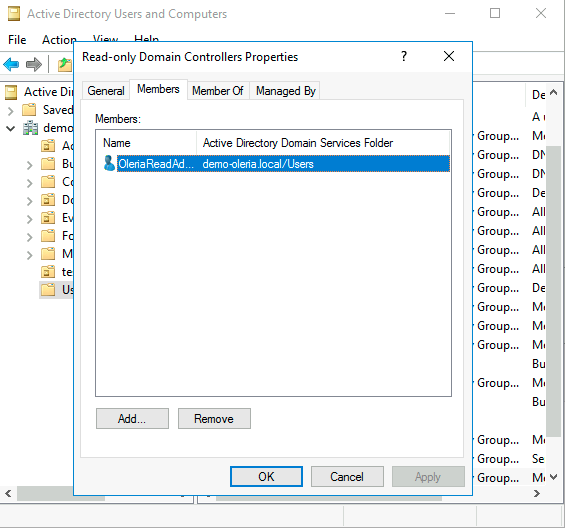Click the Remove button
The height and width of the screenshot is (529, 565).
click(x=214, y=418)
